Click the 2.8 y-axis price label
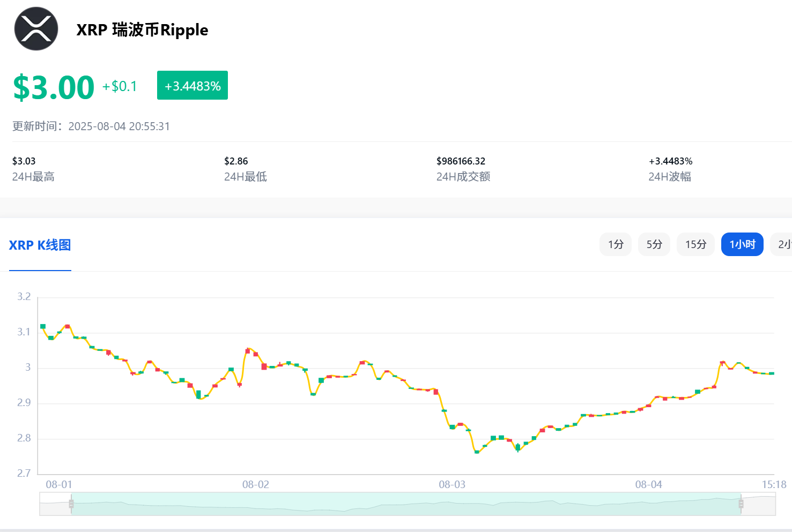Image resolution: width=792 pixels, height=532 pixels. 24,438
